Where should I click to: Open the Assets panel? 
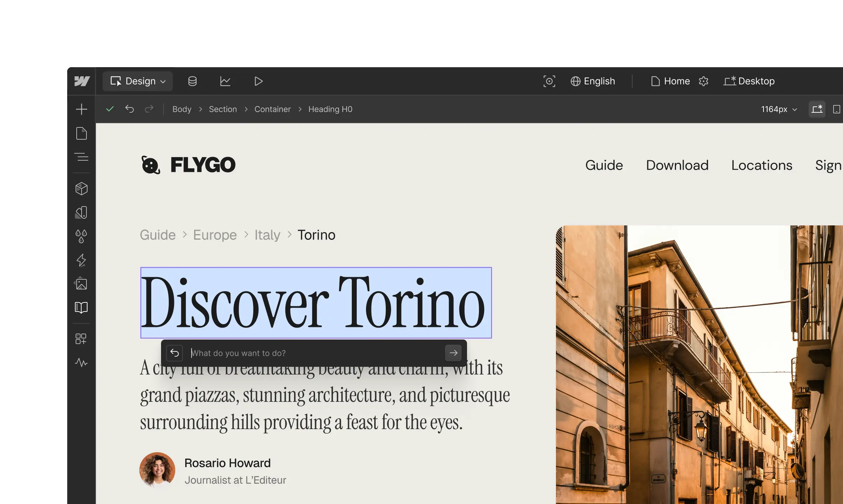81,283
